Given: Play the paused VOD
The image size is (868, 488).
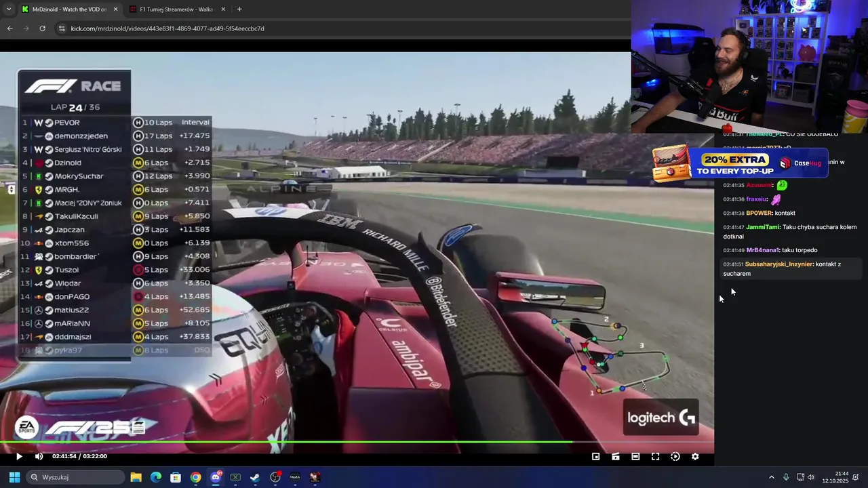Looking at the screenshot, I should click(19, 456).
